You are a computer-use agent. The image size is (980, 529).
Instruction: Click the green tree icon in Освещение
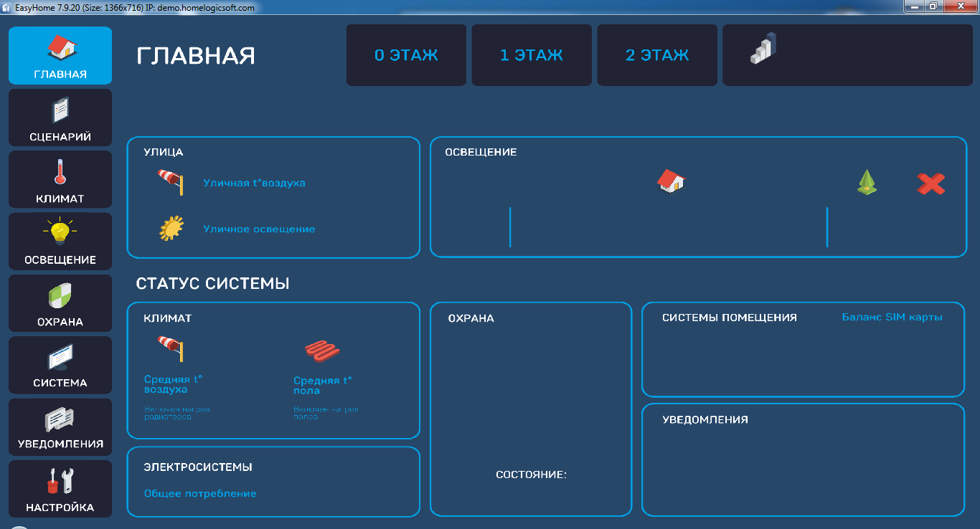point(867,183)
